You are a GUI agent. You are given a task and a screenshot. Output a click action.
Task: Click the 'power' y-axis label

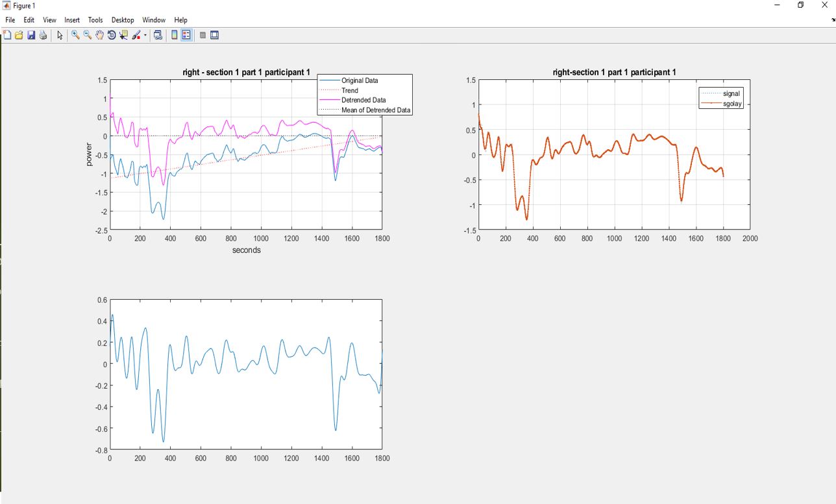point(89,154)
